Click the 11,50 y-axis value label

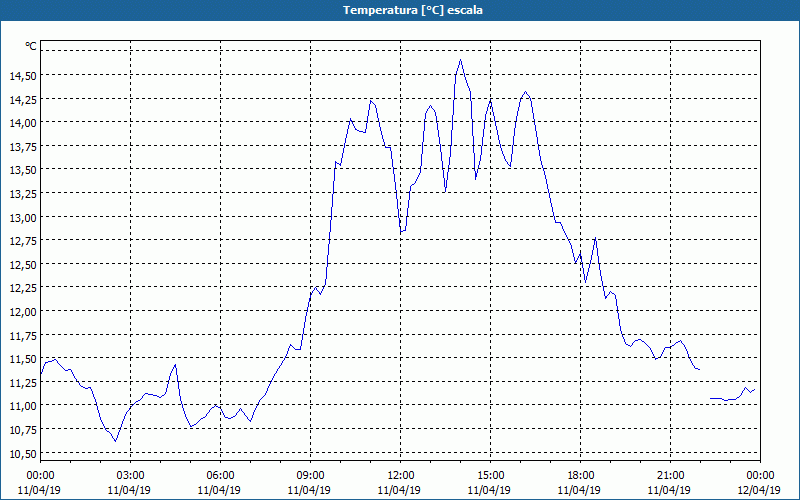(22, 359)
